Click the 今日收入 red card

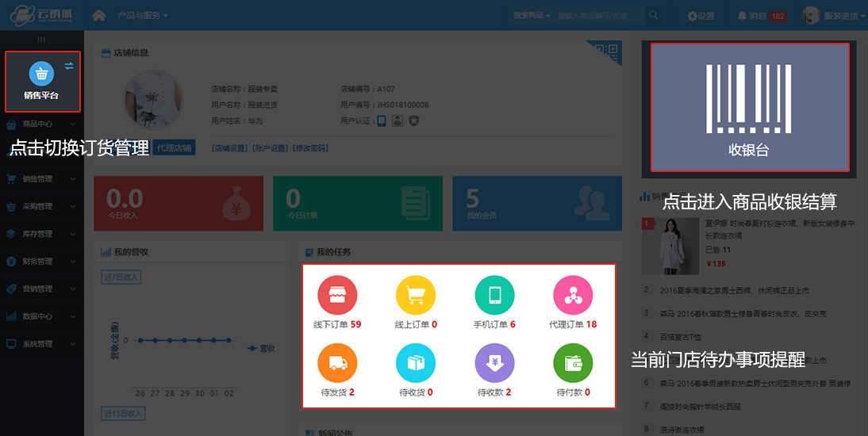(x=179, y=204)
